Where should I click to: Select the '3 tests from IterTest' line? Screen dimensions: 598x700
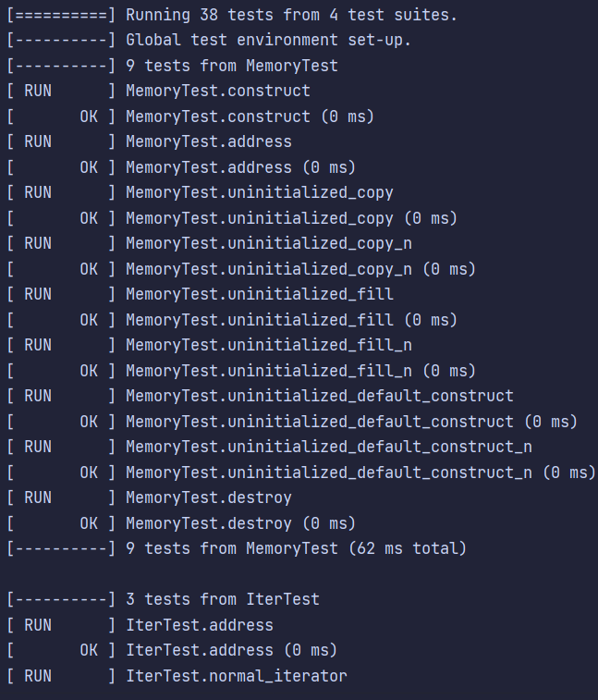(164, 600)
